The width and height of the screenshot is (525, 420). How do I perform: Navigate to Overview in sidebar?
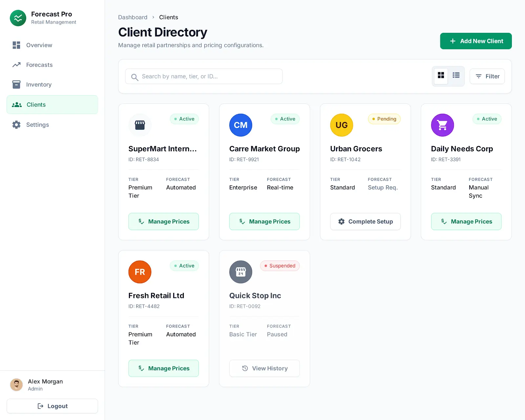click(39, 45)
